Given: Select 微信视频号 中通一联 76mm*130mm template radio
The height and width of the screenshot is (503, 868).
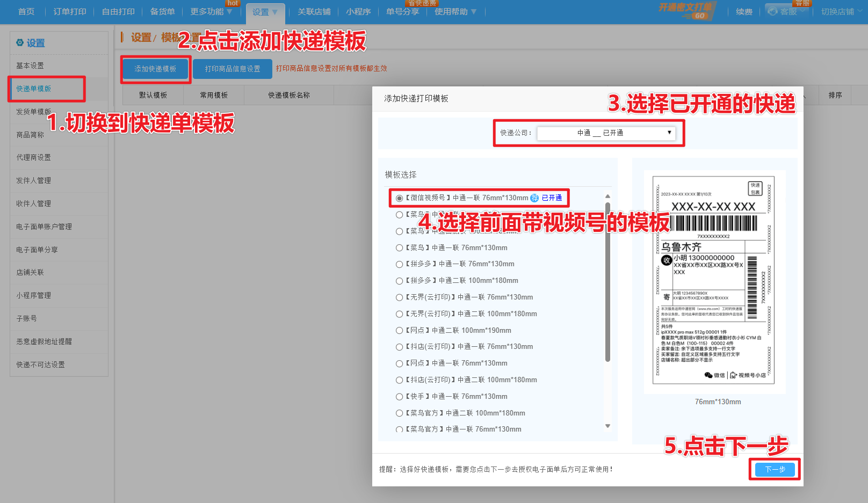Looking at the screenshot, I should (399, 198).
